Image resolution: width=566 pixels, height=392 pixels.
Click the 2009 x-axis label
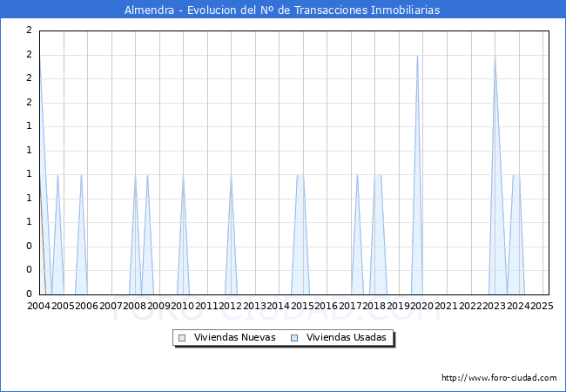coord(158,306)
